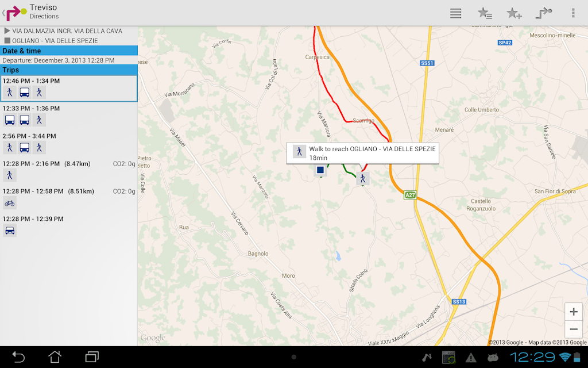Image resolution: width=588 pixels, height=368 pixels.
Task: Click car icon under 12:39 PM trip
Action: pyautogui.click(x=10, y=231)
